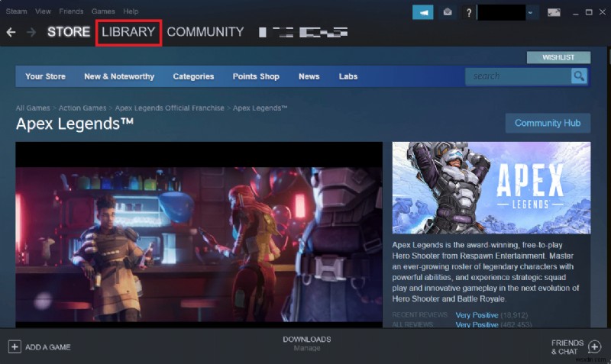Open the inbox envelope icon
Image resolution: width=611 pixels, height=364 pixels.
point(448,12)
